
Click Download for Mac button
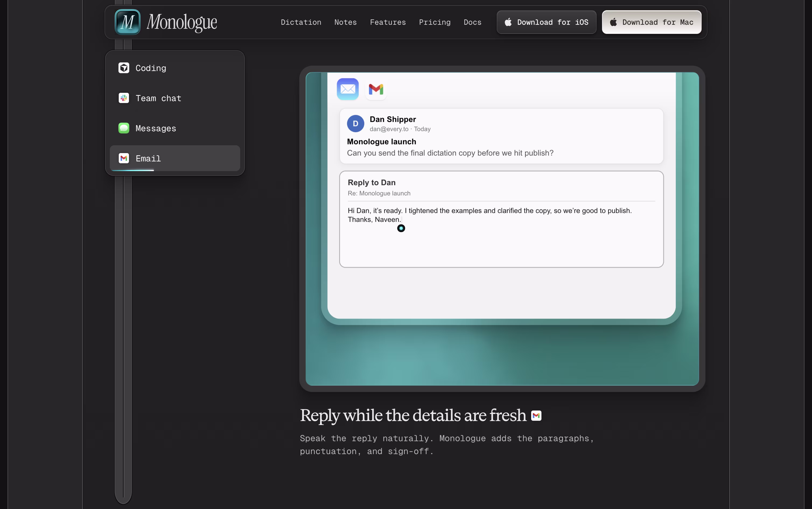(x=651, y=22)
